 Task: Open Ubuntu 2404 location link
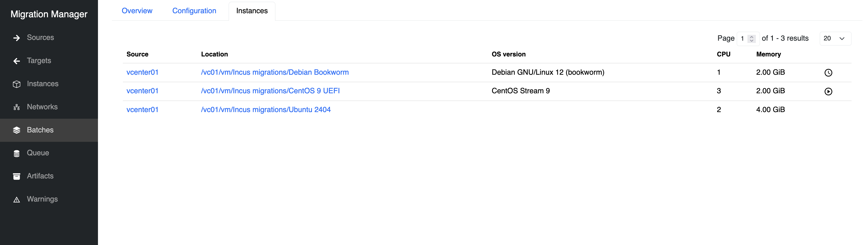pyautogui.click(x=265, y=110)
